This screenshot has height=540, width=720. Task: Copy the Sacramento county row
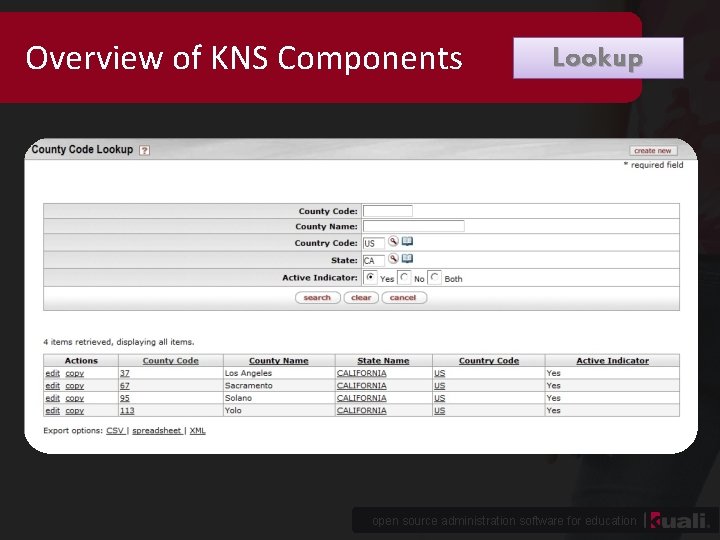(x=74, y=386)
